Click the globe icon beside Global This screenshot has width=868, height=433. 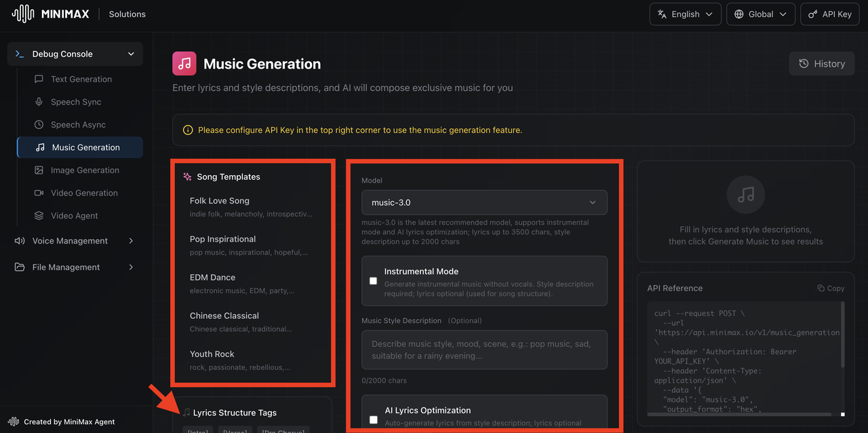point(739,14)
